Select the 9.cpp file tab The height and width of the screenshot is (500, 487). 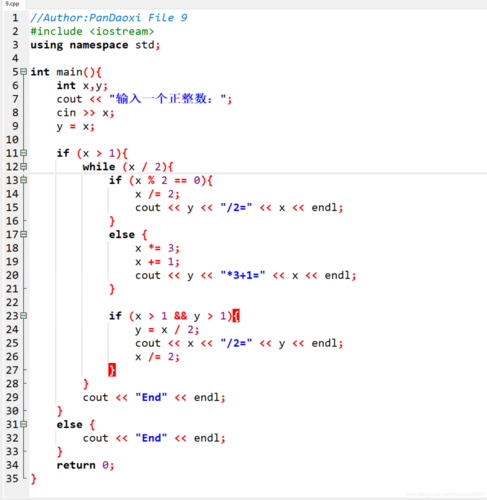pyautogui.click(x=12, y=4)
